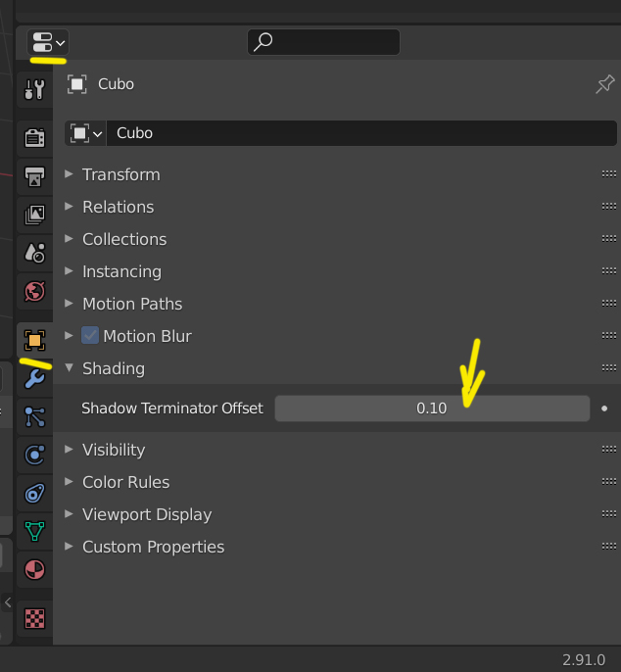
Task: Click the properties search field
Action: (323, 42)
